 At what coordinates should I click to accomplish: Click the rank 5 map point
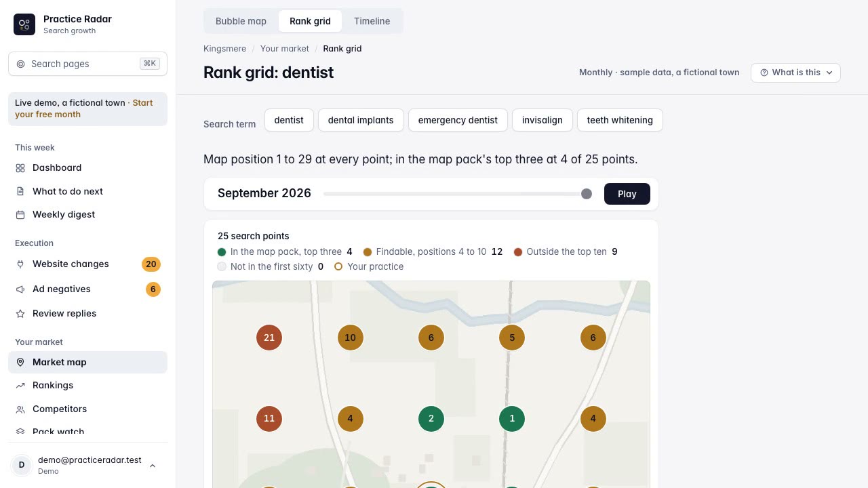pyautogui.click(x=512, y=338)
